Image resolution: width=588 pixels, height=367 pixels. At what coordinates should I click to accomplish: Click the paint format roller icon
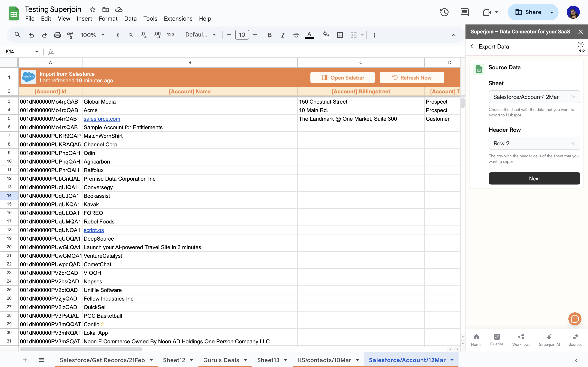click(70, 35)
